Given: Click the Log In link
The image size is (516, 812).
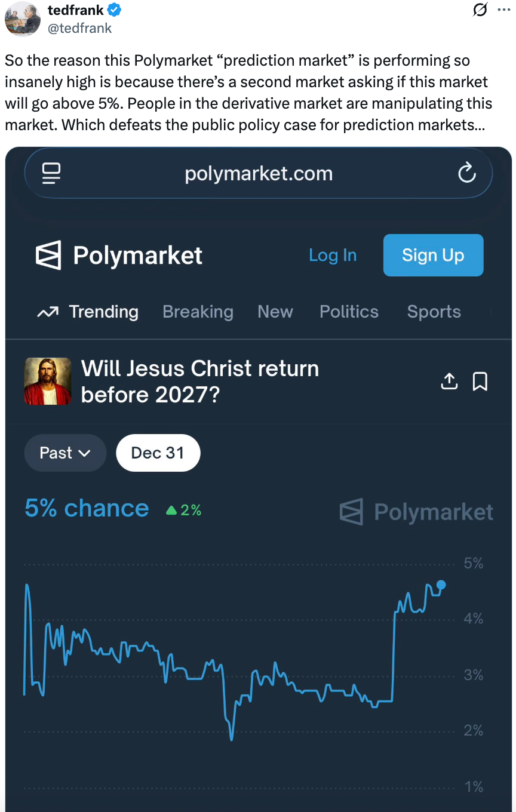Looking at the screenshot, I should click(x=333, y=256).
